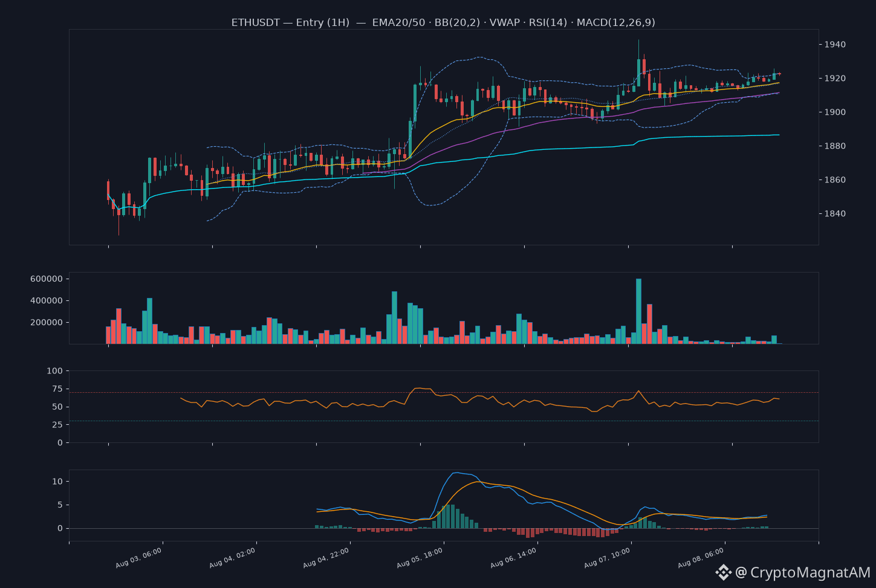Click the 1900 price axis label
Viewport: 876px width, 588px height.
click(835, 112)
